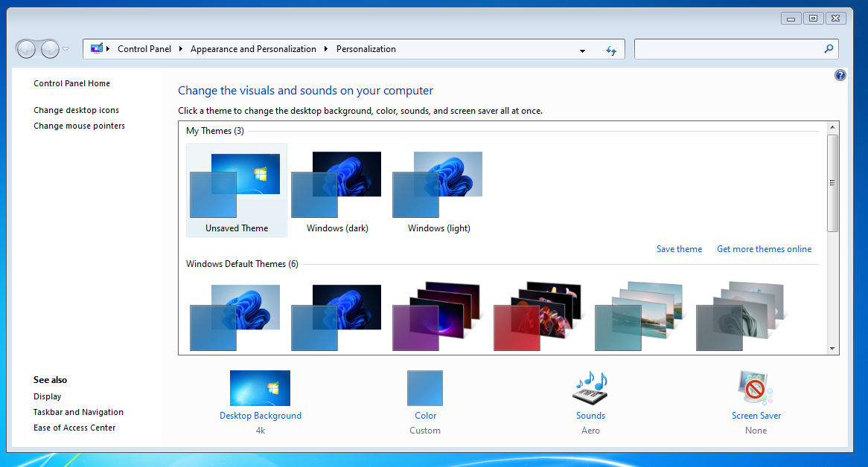This screenshot has height=467, width=868.
Task: Click the refresh icon next to address bar
Action: click(611, 49)
